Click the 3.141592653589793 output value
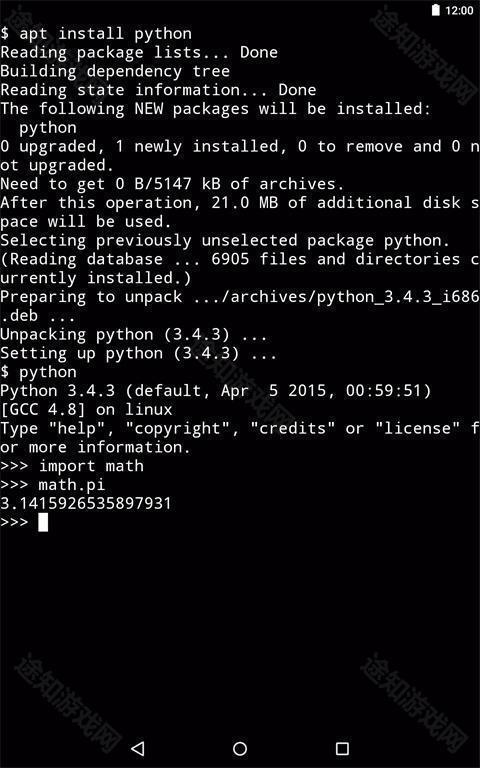This screenshot has height=768, width=480. [x=86, y=504]
